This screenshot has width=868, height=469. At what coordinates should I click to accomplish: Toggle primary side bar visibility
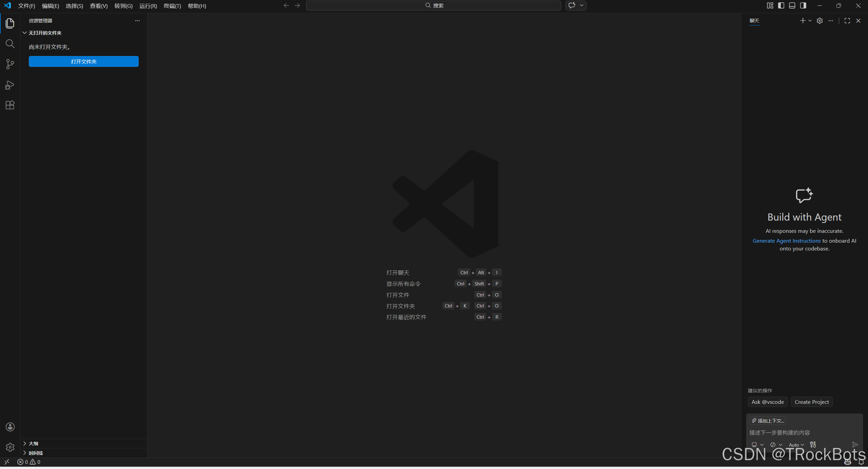click(781, 5)
